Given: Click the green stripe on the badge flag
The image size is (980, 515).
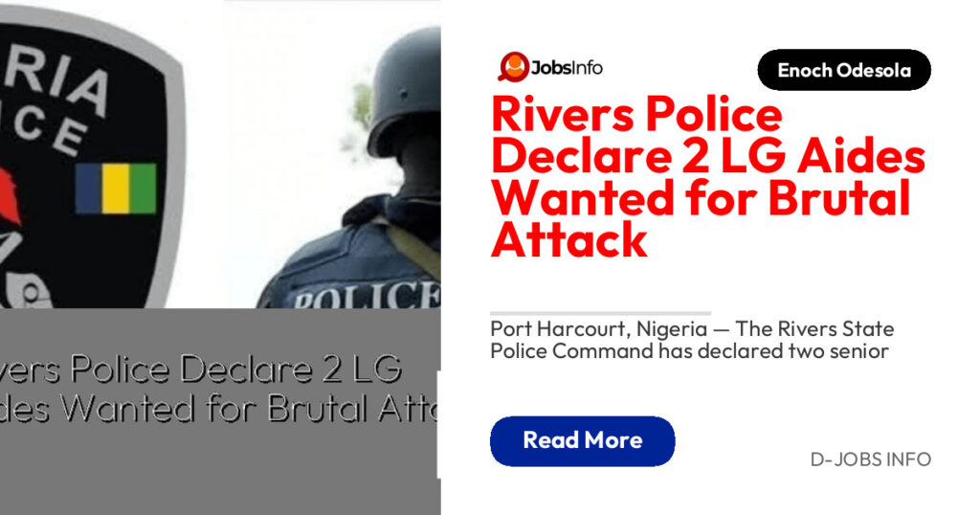Looking at the screenshot, I should point(143,189).
